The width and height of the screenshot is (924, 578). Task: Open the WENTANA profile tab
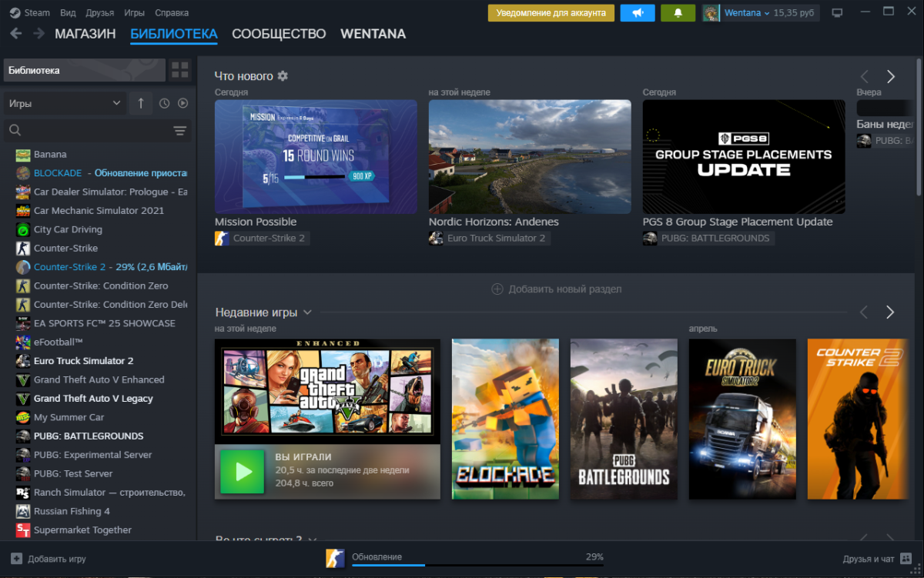tap(373, 34)
